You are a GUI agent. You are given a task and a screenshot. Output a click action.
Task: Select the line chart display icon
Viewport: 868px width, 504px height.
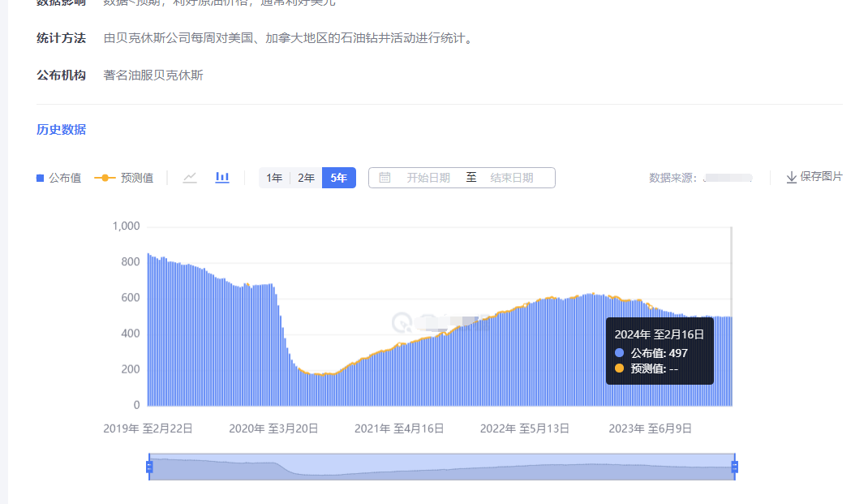(x=190, y=177)
